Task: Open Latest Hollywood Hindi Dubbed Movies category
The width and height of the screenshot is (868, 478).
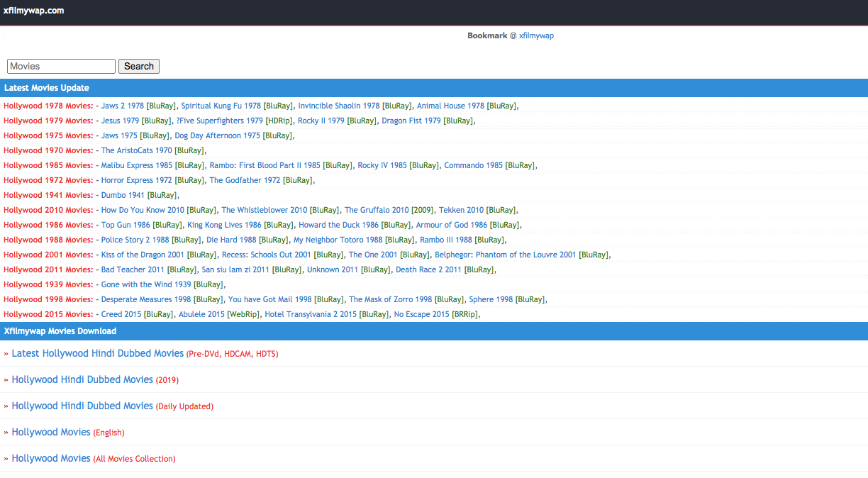Action: [x=98, y=353]
